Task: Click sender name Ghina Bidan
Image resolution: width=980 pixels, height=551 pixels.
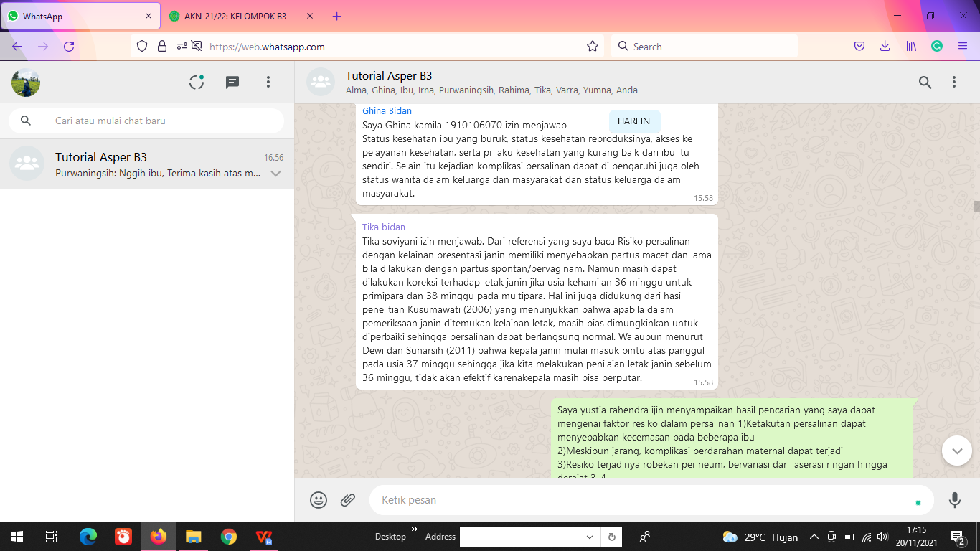Action: click(387, 111)
